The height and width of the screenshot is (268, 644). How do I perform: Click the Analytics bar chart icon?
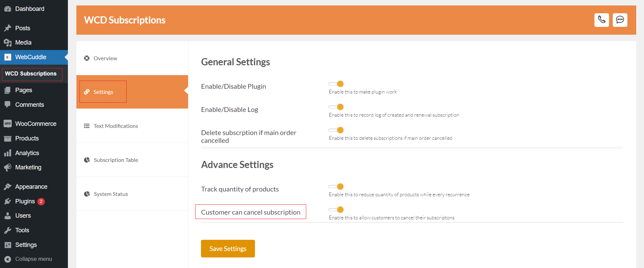click(7, 153)
